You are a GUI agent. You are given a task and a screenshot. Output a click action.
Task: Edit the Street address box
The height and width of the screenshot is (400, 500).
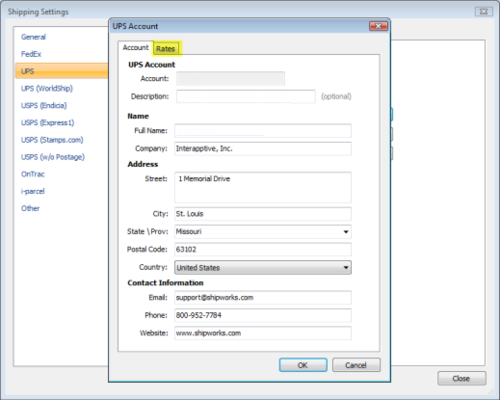coord(263,187)
